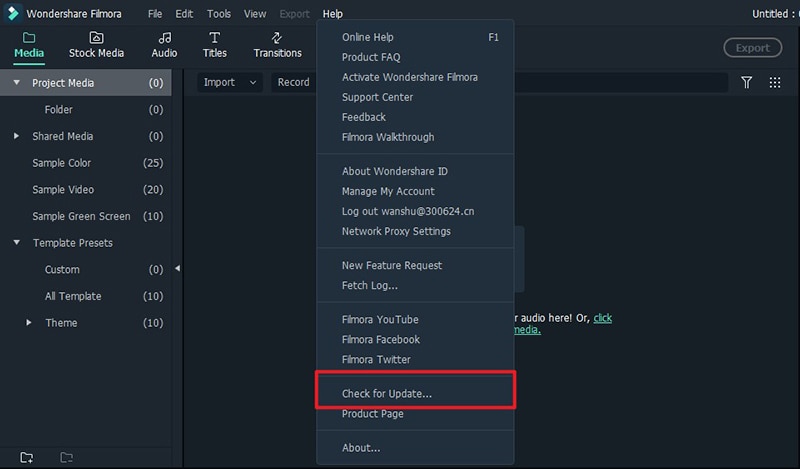Open the Tools menu
Viewport: 800px width, 469px height.
click(218, 14)
